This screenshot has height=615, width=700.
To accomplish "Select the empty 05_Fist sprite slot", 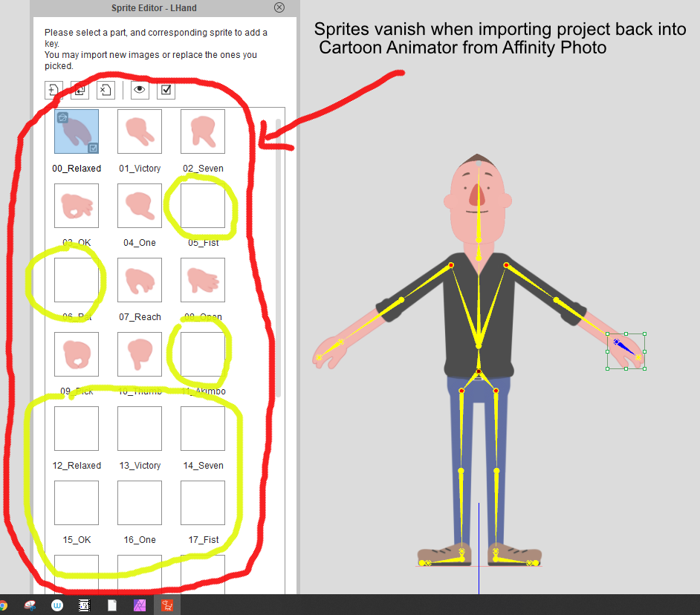I will pos(203,206).
